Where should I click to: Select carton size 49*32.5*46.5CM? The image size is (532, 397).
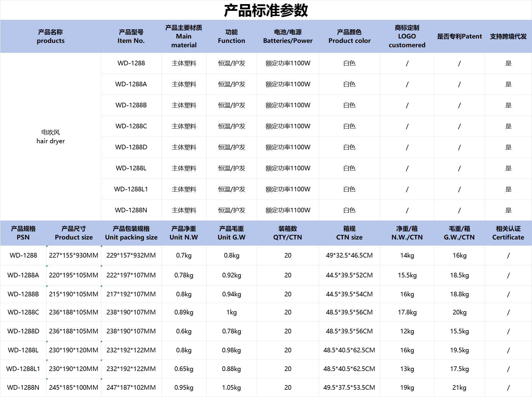click(x=349, y=256)
